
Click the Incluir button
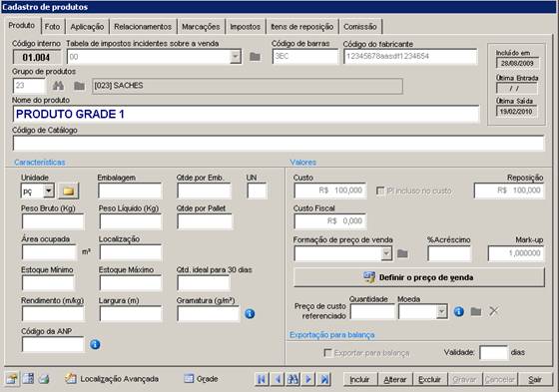[359, 379]
